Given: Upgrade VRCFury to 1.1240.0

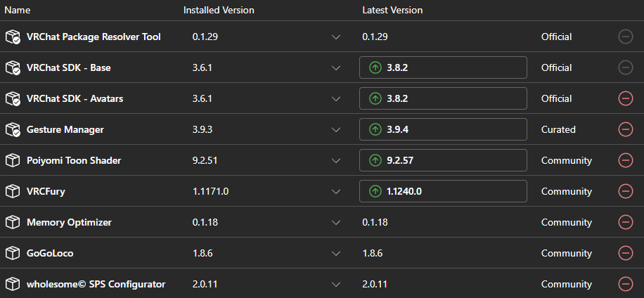Looking at the screenshot, I should click(443, 191).
